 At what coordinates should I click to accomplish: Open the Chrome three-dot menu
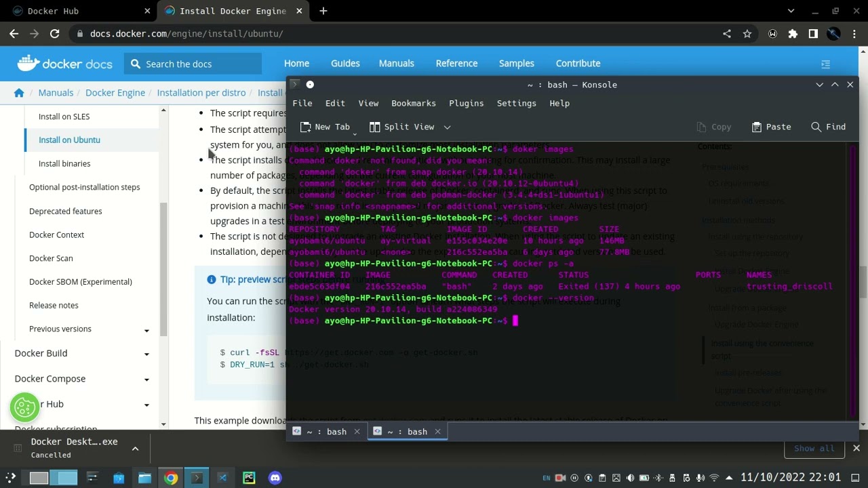point(854,33)
